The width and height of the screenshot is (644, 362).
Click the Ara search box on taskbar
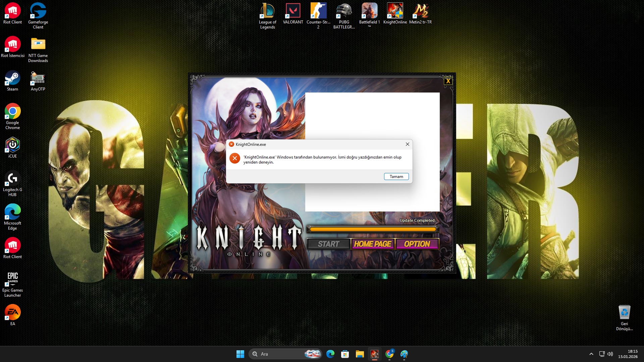point(285,354)
